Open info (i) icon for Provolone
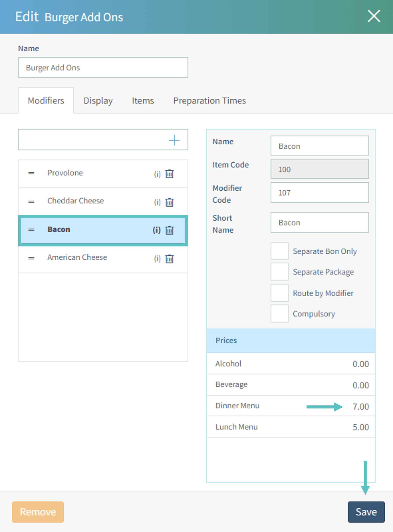 (x=157, y=174)
